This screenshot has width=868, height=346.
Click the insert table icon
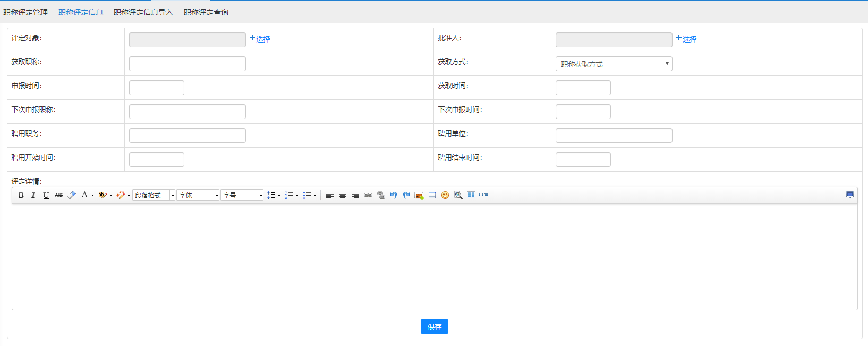(432, 195)
